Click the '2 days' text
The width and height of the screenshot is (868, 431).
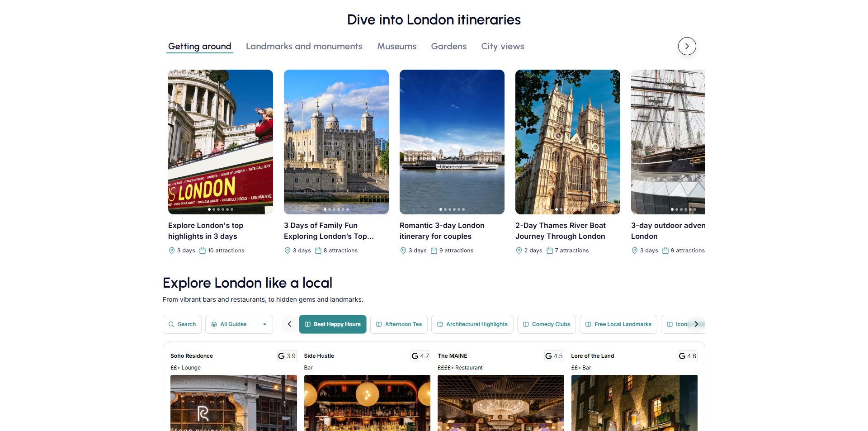point(533,251)
